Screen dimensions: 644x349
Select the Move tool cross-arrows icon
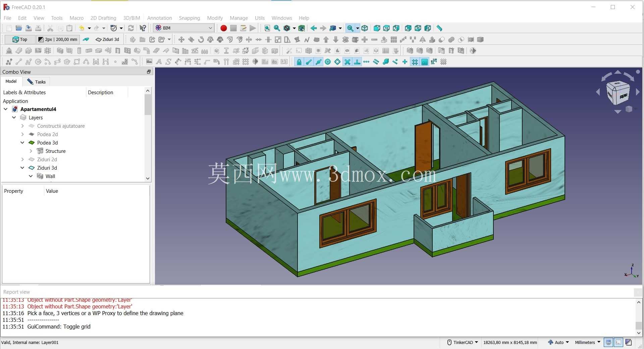tap(181, 40)
